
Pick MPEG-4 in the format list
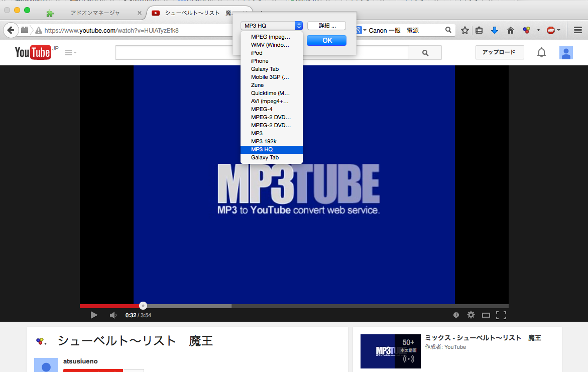272,109
